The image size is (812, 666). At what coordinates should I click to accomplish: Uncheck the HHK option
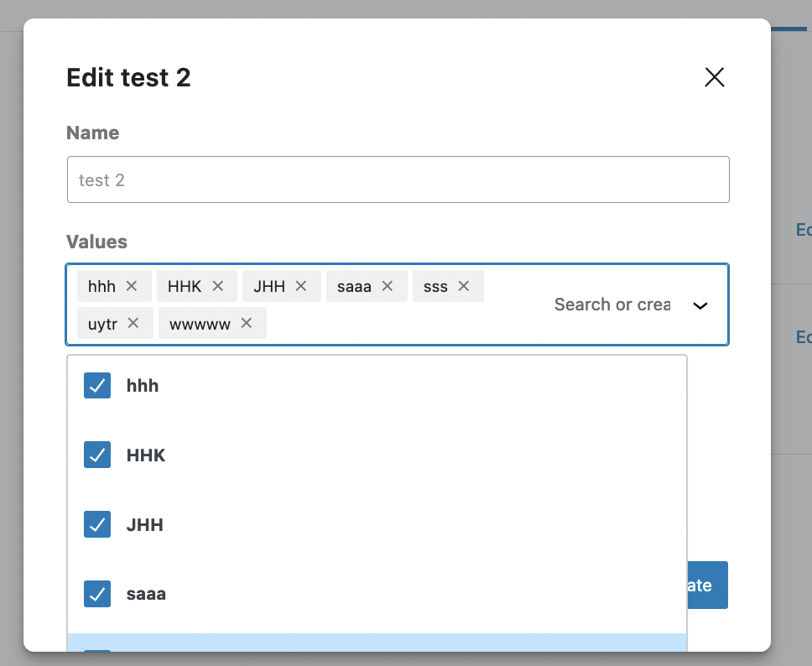click(x=96, y=455)
